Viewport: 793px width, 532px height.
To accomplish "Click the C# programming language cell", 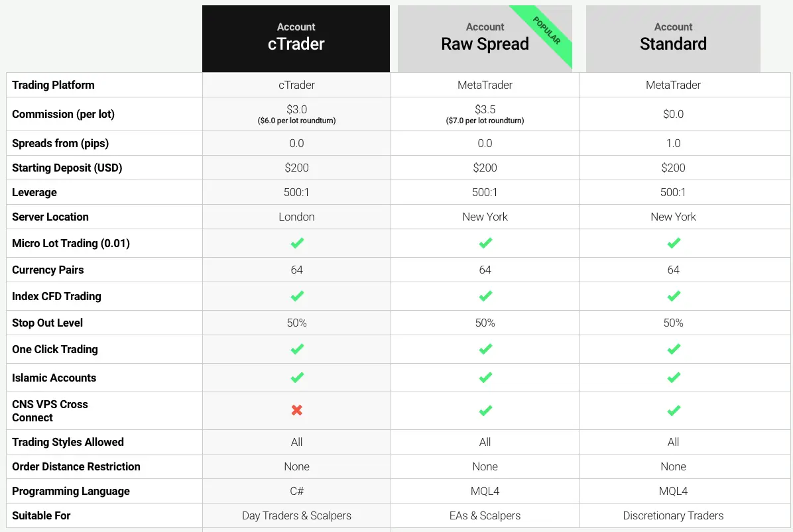I will tap(296, 491).
